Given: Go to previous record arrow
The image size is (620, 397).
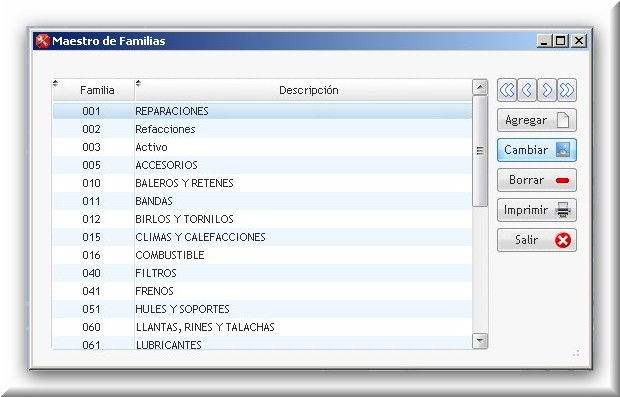Looking at the screenshot, I should point(527,90).
